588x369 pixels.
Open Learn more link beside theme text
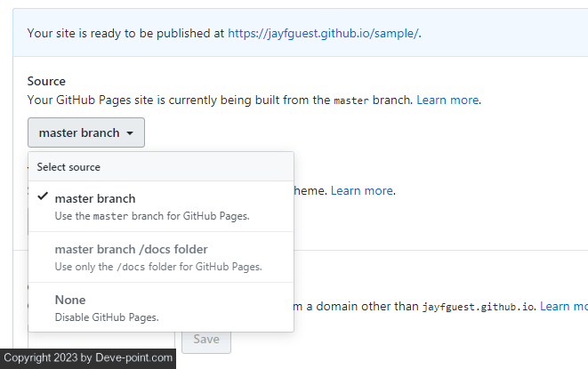362,190
